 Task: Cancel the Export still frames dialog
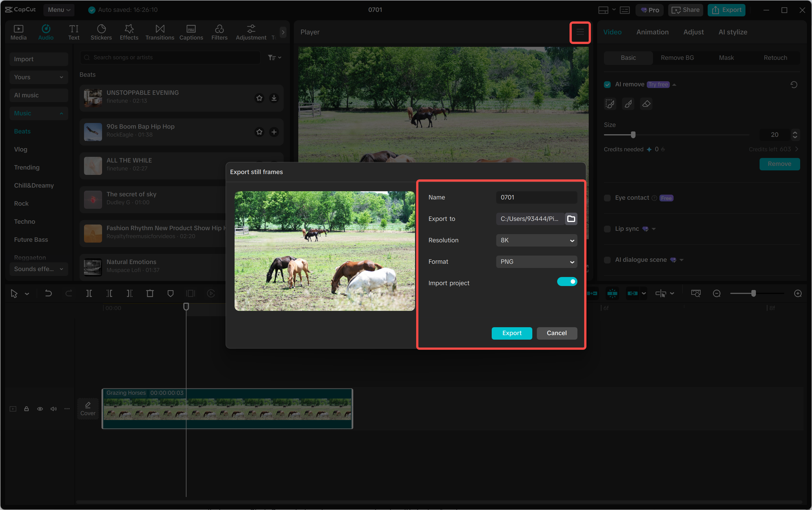556,333
